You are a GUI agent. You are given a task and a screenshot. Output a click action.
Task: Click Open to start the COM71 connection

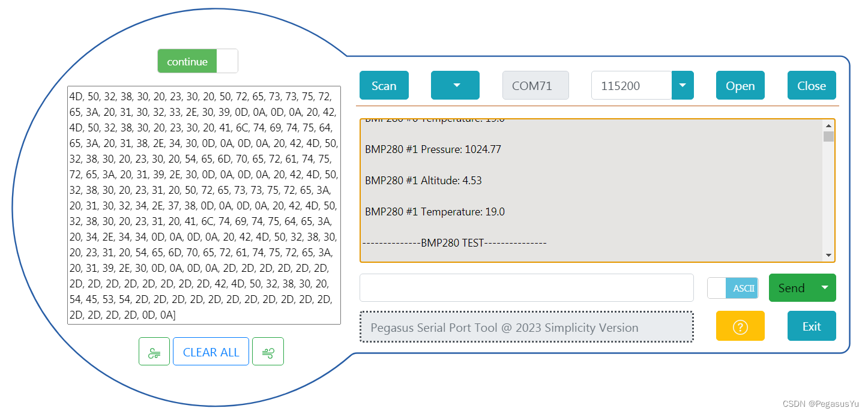coord(740,85)
